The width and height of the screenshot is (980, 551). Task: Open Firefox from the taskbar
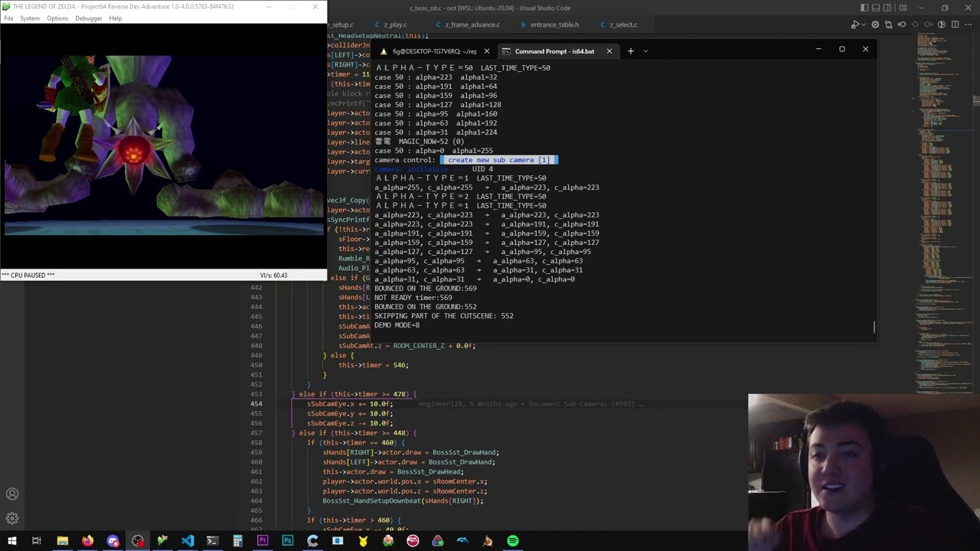(x=88, y=541)
